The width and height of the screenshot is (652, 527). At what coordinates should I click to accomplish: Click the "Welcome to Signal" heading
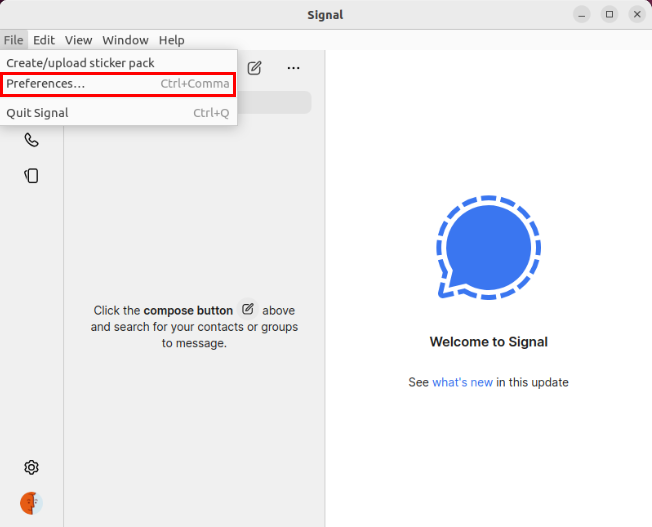[488, 342]
